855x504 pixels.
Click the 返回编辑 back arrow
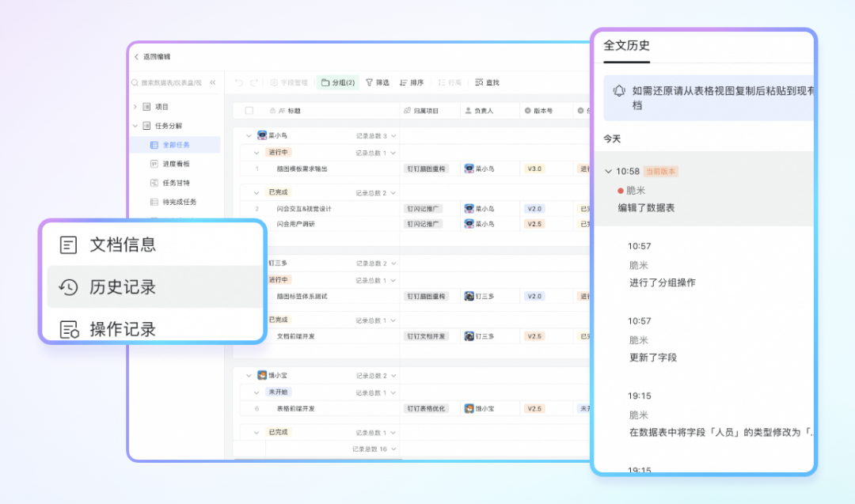point(137,57)
